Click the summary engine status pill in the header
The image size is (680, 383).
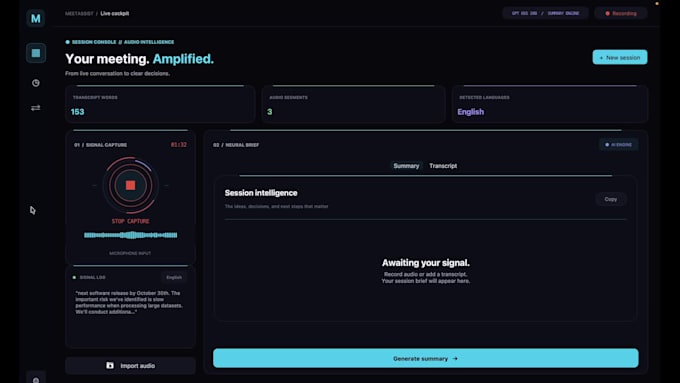click(x=545, y=13)
